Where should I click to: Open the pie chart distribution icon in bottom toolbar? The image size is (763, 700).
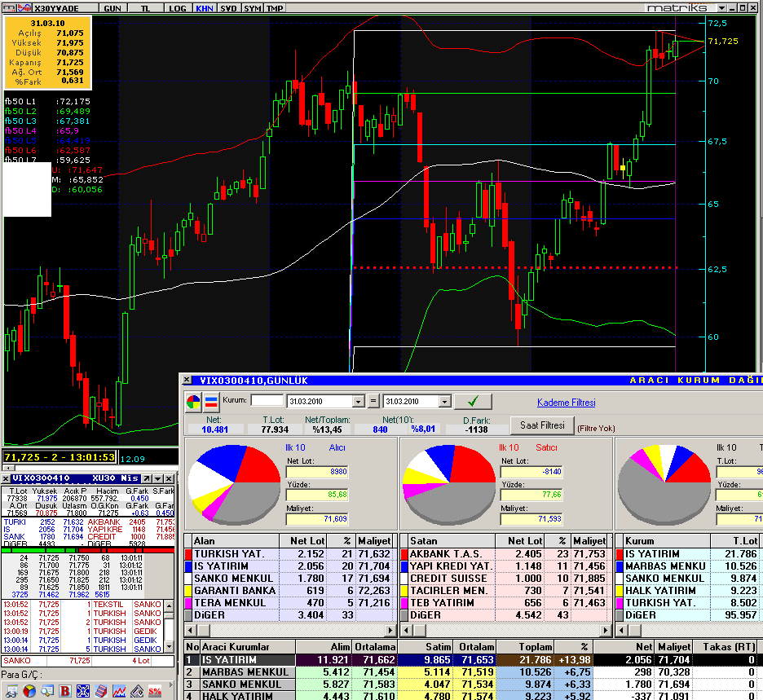[x=29, y=691]
